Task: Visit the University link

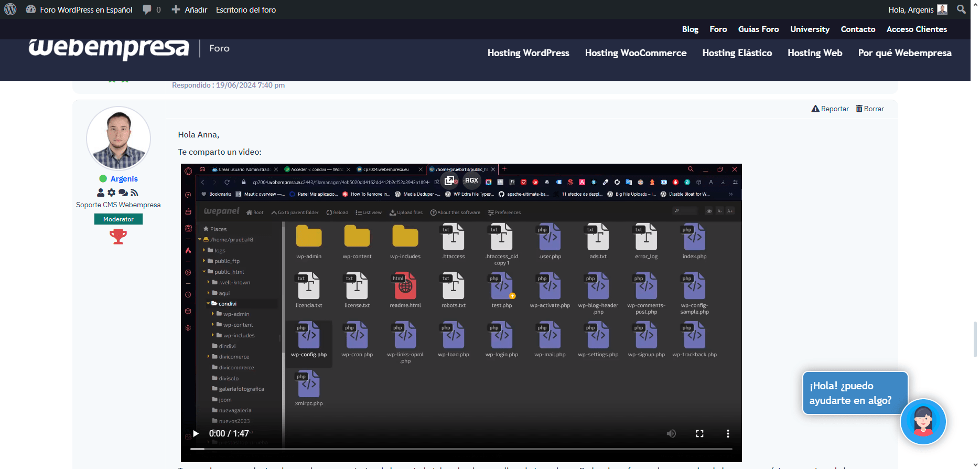Action: point(810,29)
